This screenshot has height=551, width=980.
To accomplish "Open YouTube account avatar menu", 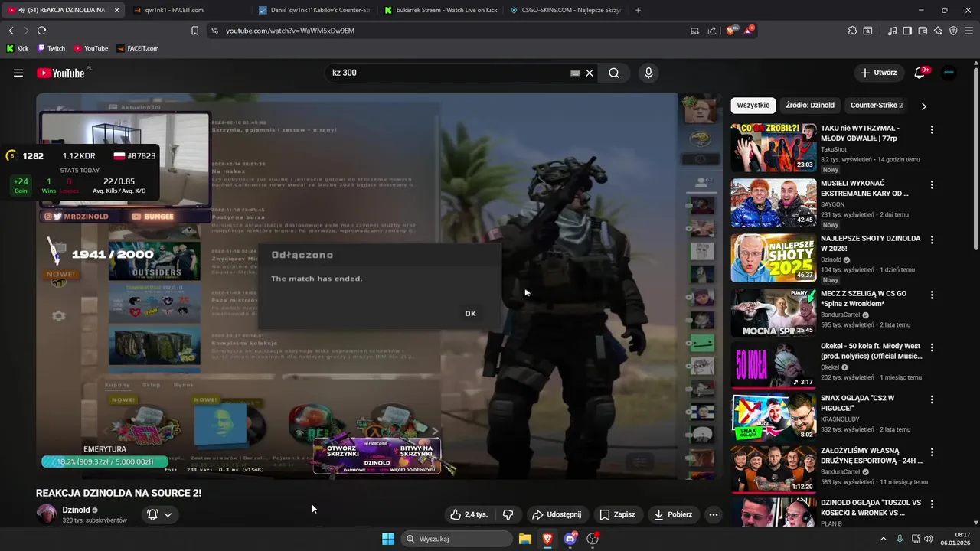I will pyautogui.click(x=949, y=73).
